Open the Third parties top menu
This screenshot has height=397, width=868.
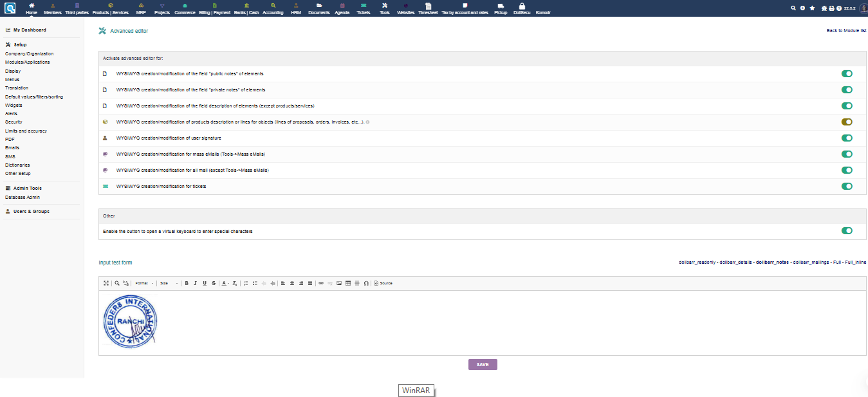pos(77,8)
